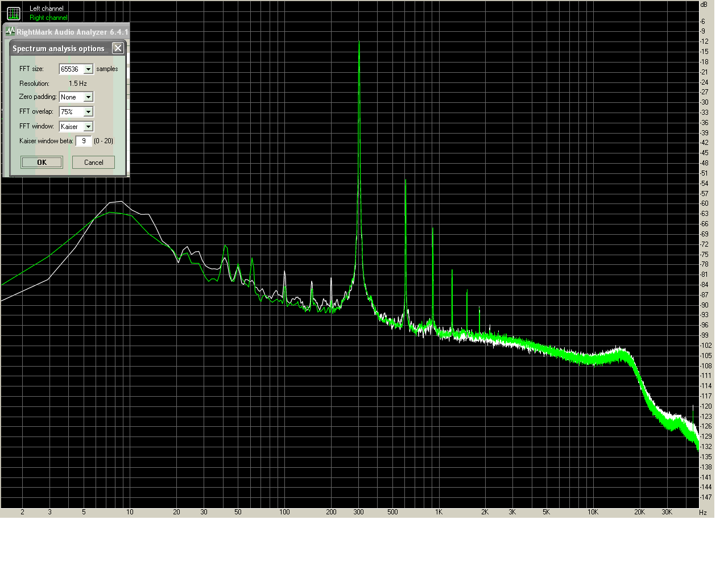Click the -60 dB axis label
728x582 pixels.
tap(705, 203)
